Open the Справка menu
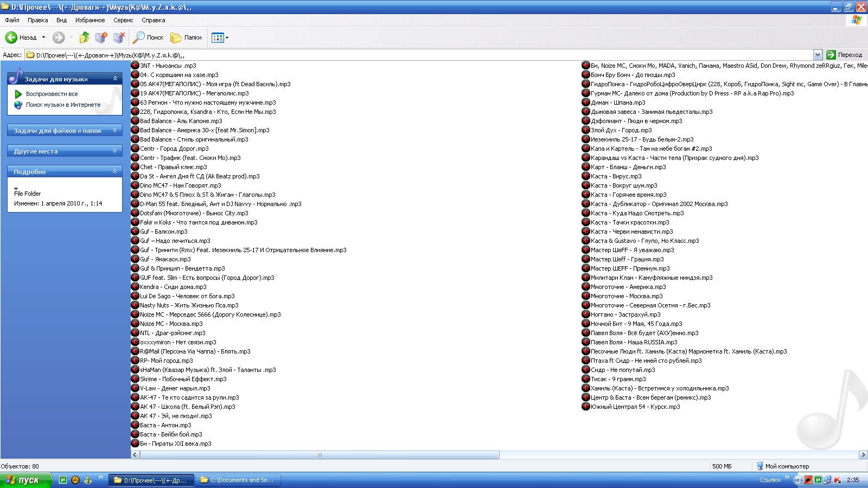This screenshot has height=488, width=868. pyautogui.click(x=153, y=20)
